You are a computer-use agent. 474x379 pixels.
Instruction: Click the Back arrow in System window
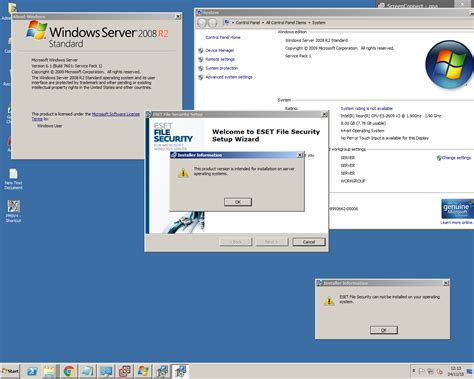[x=202, y=23]
